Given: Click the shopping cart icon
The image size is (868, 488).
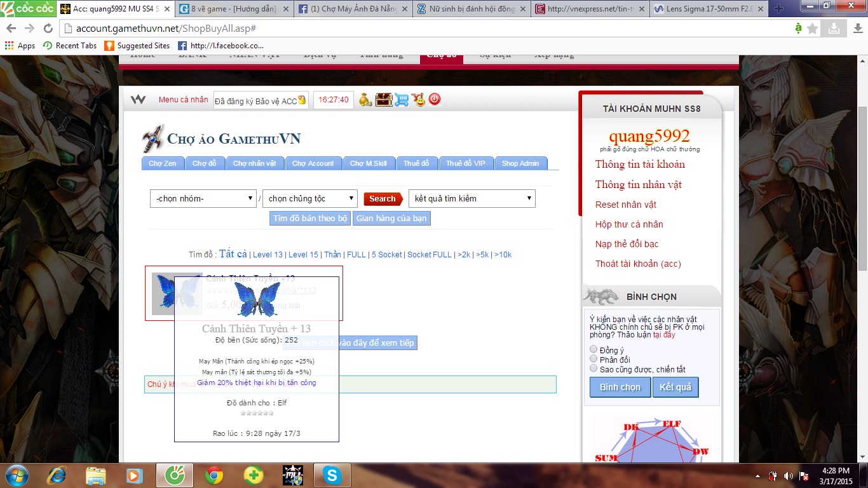Looking at the screenshot, I should 401,100.
